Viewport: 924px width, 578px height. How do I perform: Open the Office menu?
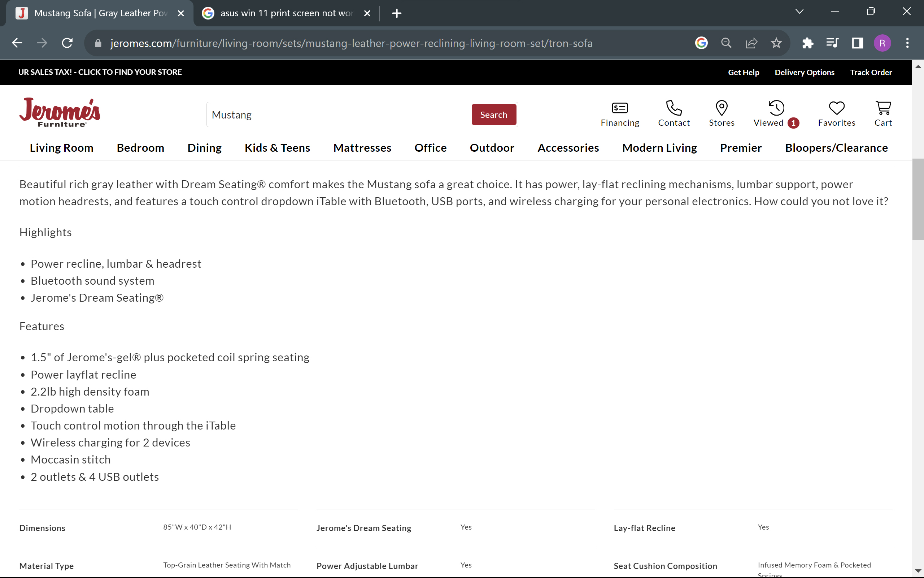430,148
